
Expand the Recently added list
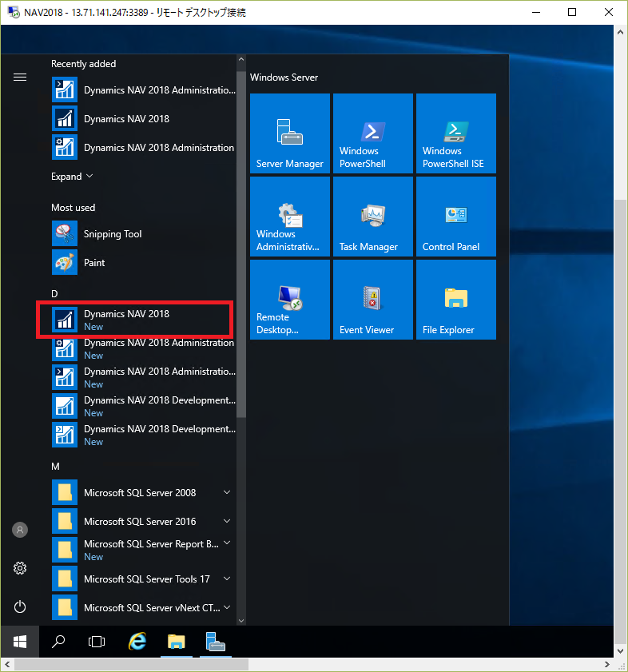click(x=72, y=177)
